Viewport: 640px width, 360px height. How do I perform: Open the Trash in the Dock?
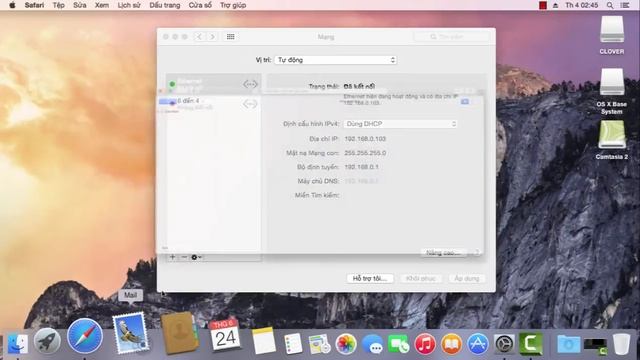622,344
